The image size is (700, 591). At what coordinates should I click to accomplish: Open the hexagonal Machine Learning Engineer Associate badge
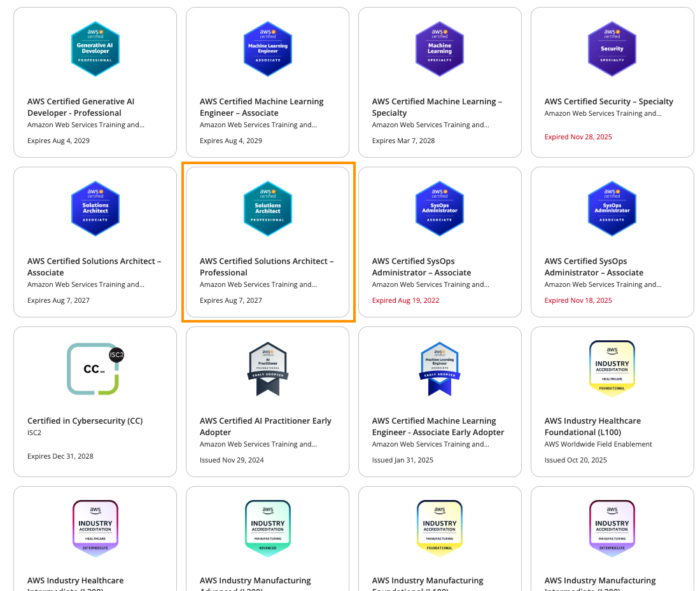(267, 48)
